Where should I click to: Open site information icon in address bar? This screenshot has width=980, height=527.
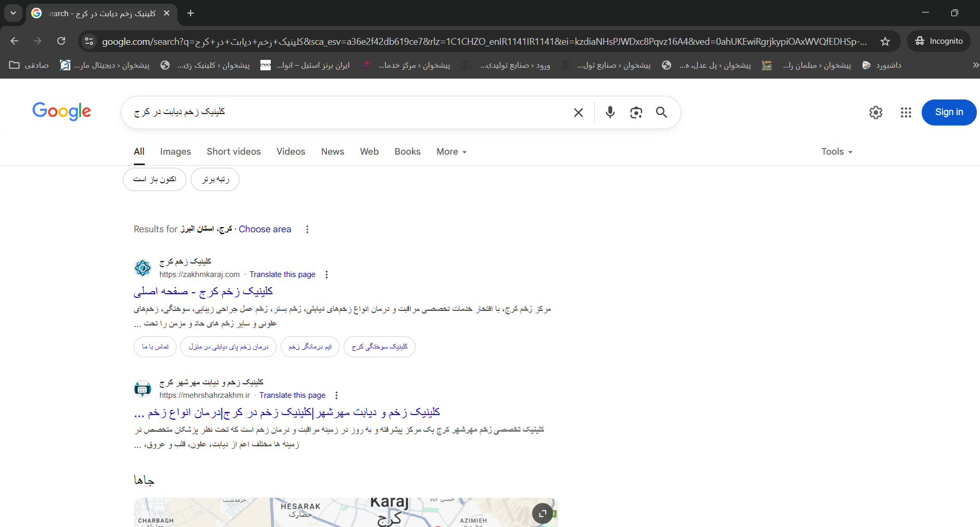[89, 41]
